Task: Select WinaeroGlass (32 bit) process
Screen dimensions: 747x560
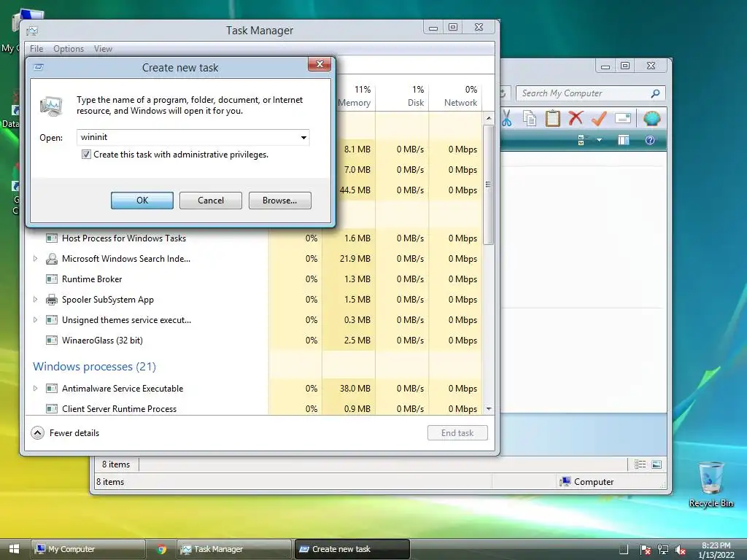Action: coord(102,341)
